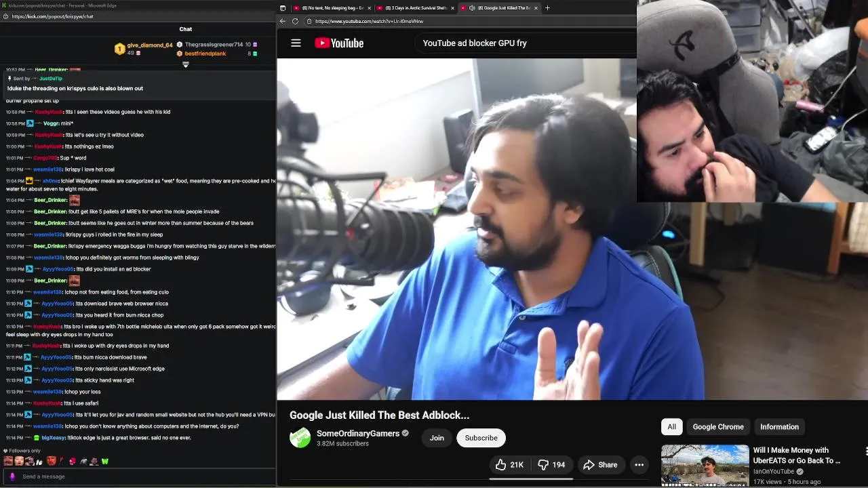Expand the chat leaderboard chevron
Viewport: 868px width, 488px height.
pos(185,64)
